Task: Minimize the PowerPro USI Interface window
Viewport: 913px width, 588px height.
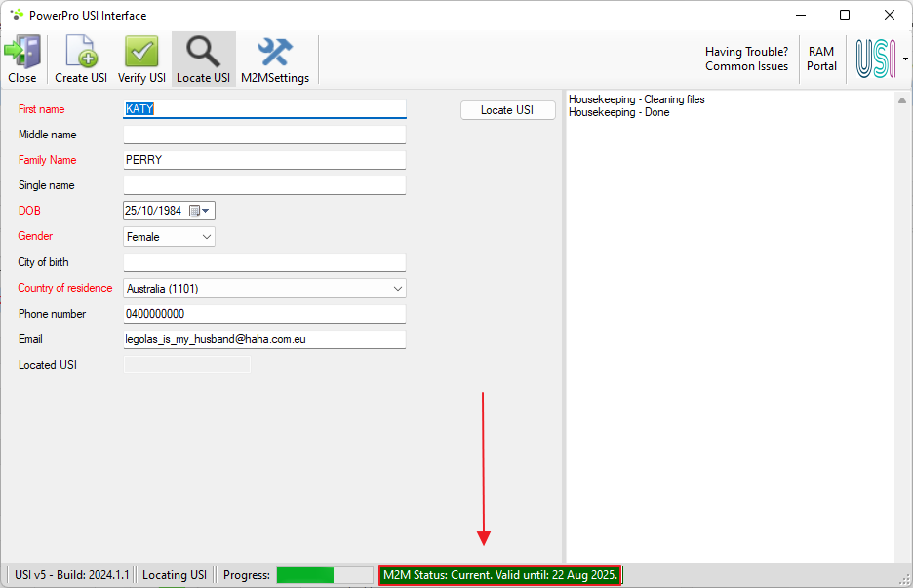Action: click(x=801, y=16)
